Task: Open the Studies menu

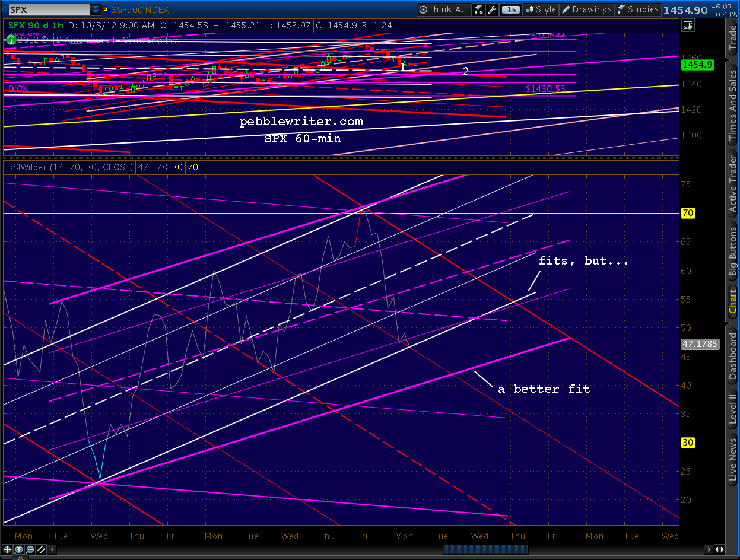Action: pyautogui.click(x=638, y=9)
